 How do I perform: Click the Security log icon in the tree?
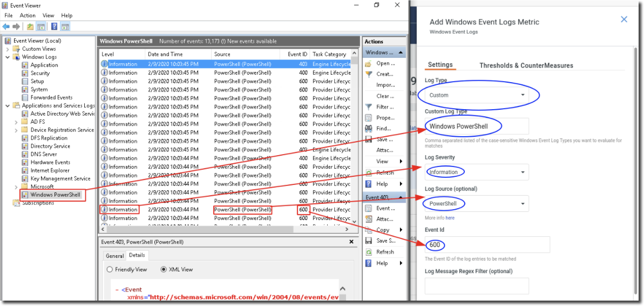25,73
